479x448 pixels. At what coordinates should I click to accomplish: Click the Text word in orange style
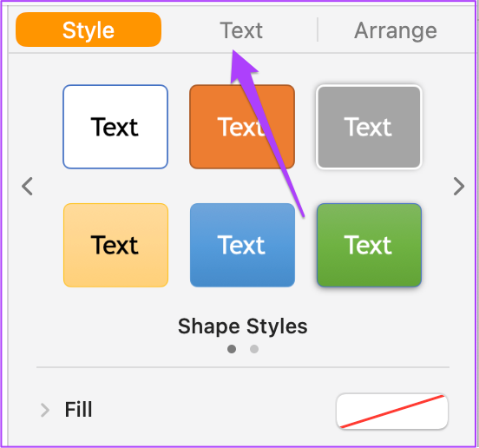[x=241, y=127]
